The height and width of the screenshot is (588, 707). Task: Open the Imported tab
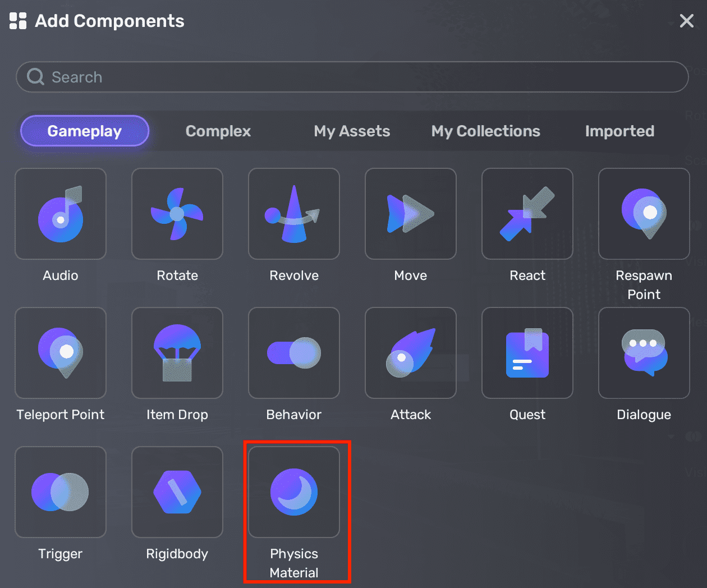point(619,131)
